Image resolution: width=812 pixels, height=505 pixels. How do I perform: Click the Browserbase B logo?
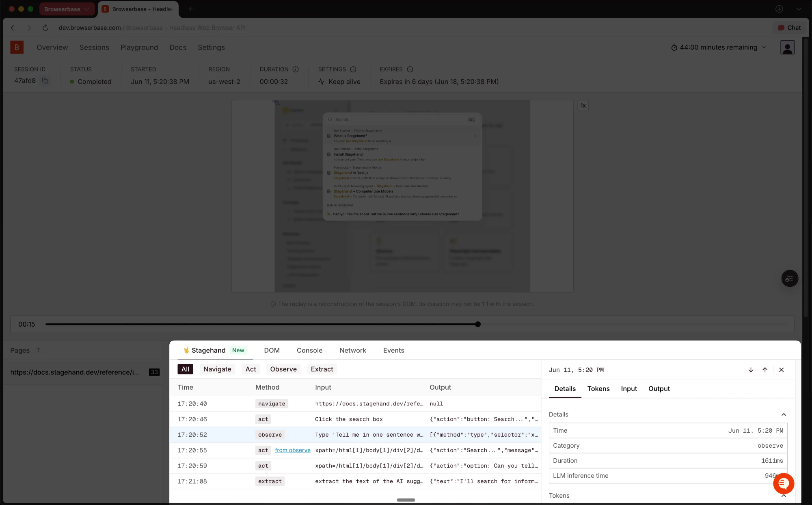[x=17, y=47]
